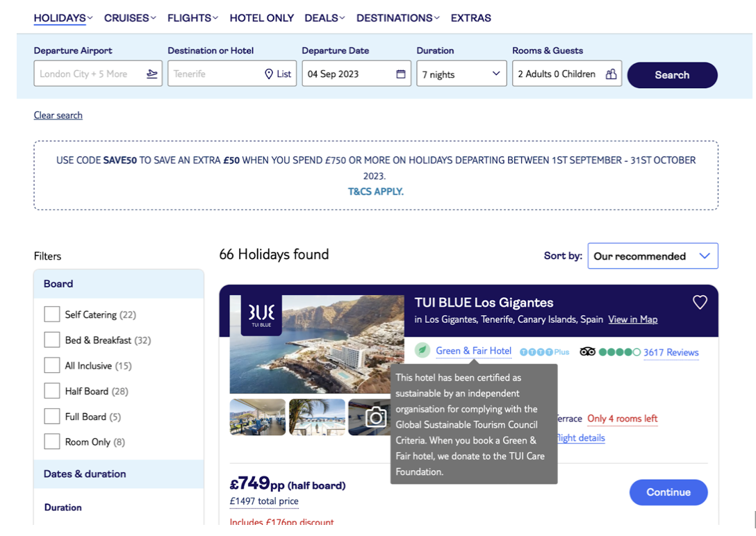Open the pool and palm tree thumbnail

coord(317,417)
